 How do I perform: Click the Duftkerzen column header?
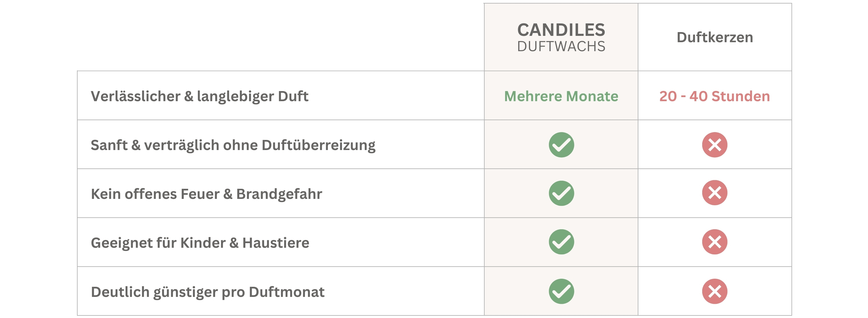click(x=714, y=37)
